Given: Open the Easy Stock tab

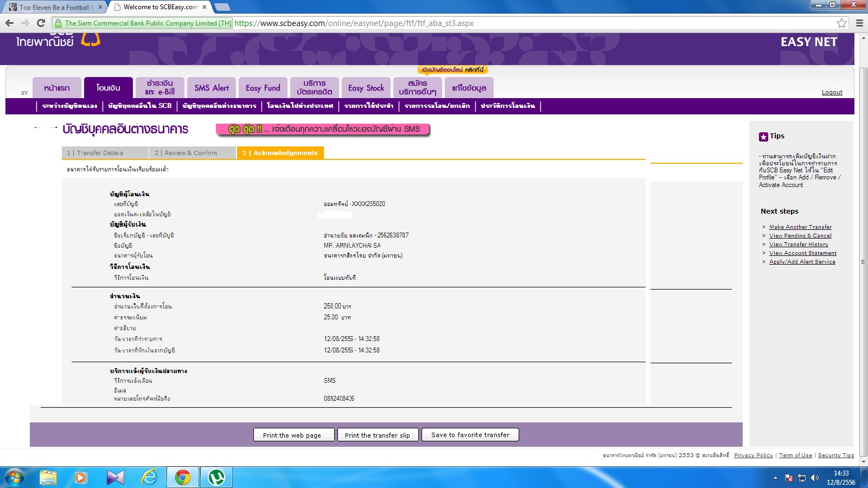Looking at the screenshot, I should click(x=366, y=88).
